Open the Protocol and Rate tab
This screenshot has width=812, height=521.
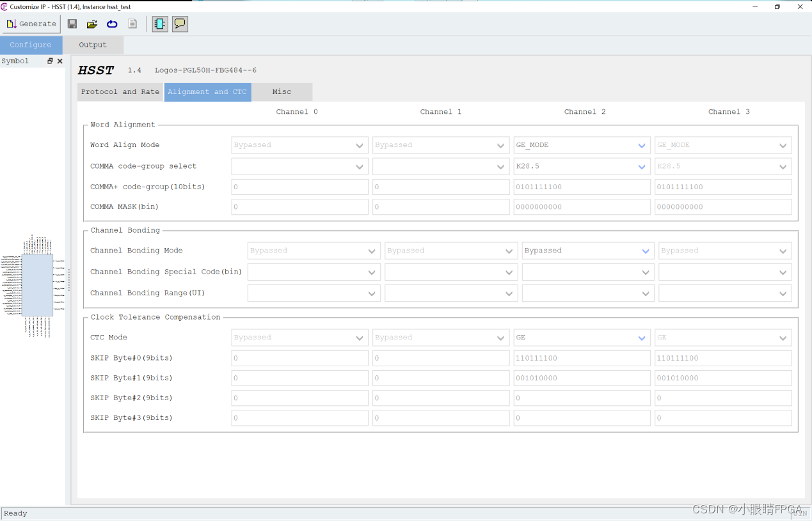pos(120,92)
